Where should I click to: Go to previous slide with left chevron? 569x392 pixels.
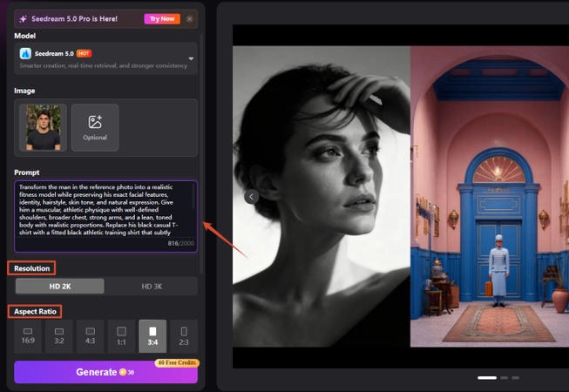click(x=252, y=197)
